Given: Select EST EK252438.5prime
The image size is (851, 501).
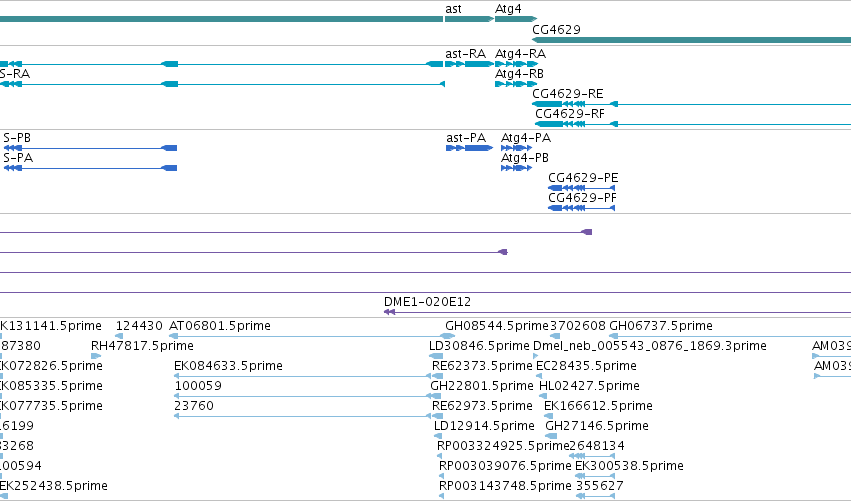Looking at the screenshot, I should point(54,486).
